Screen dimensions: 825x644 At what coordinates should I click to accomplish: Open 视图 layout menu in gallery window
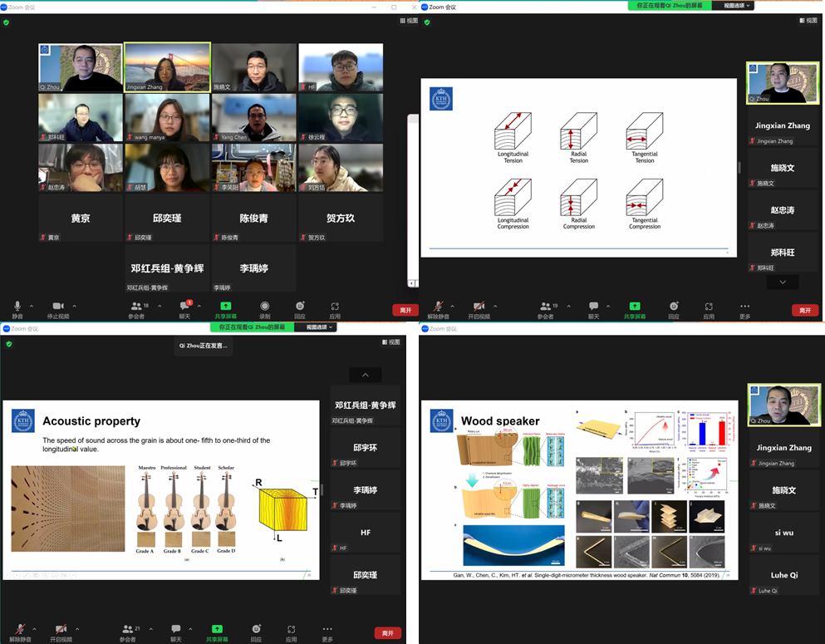point(409,21)
